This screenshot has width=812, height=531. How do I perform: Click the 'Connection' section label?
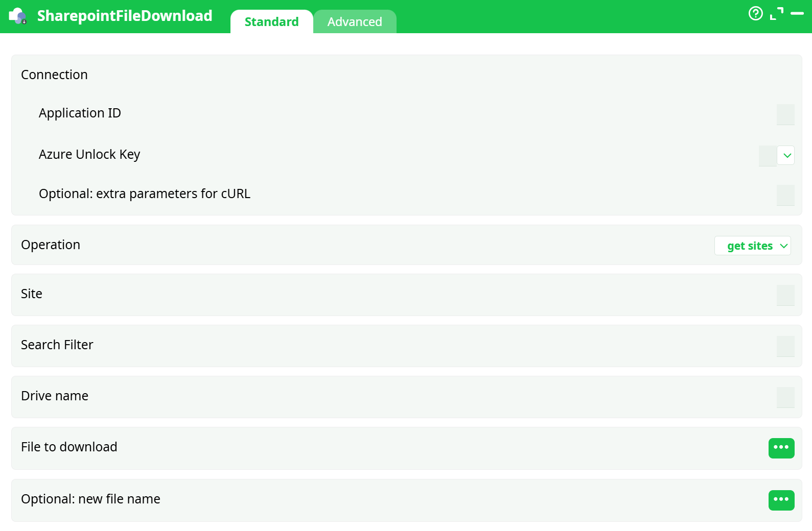(x=54, y=75)
